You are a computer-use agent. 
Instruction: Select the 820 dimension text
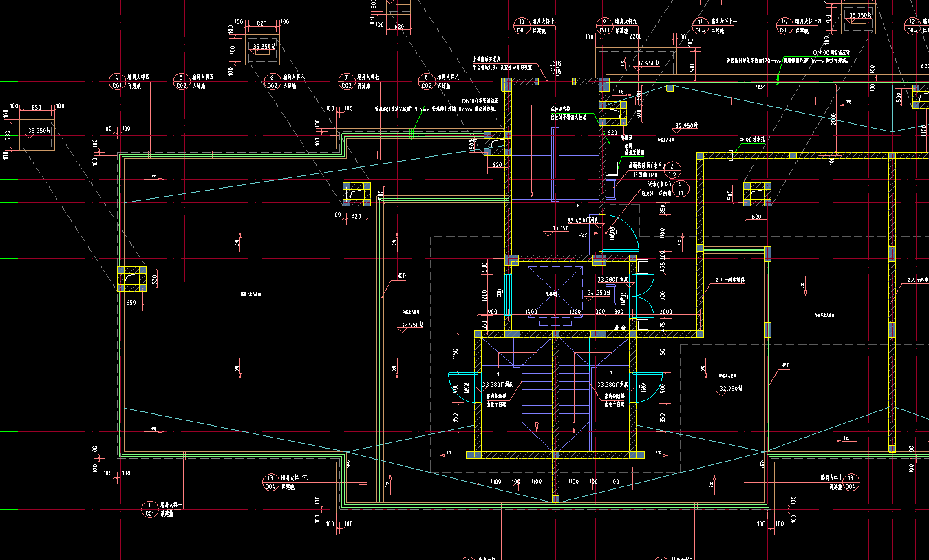coord(261,24)
